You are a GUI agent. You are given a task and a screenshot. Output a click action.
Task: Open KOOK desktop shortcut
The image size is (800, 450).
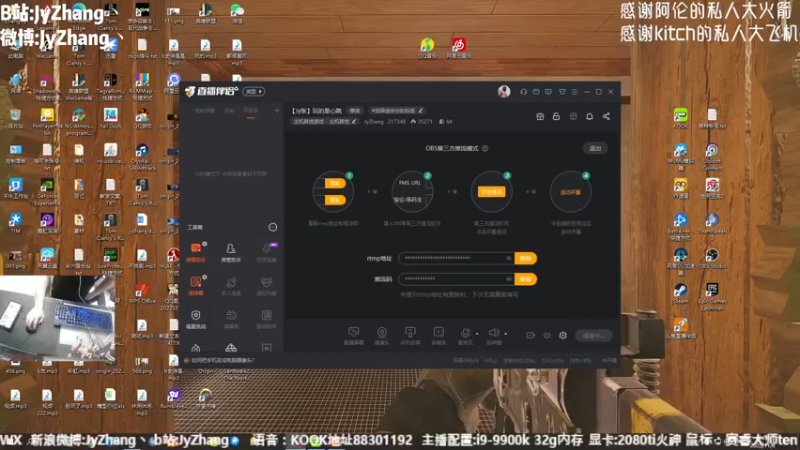click(681, 118)
